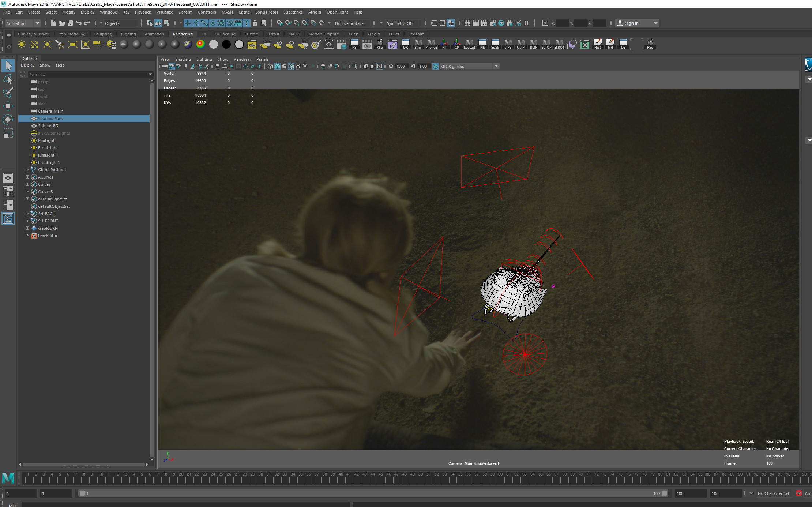Toggle use all lights bulb icon

tap(305, 66)
